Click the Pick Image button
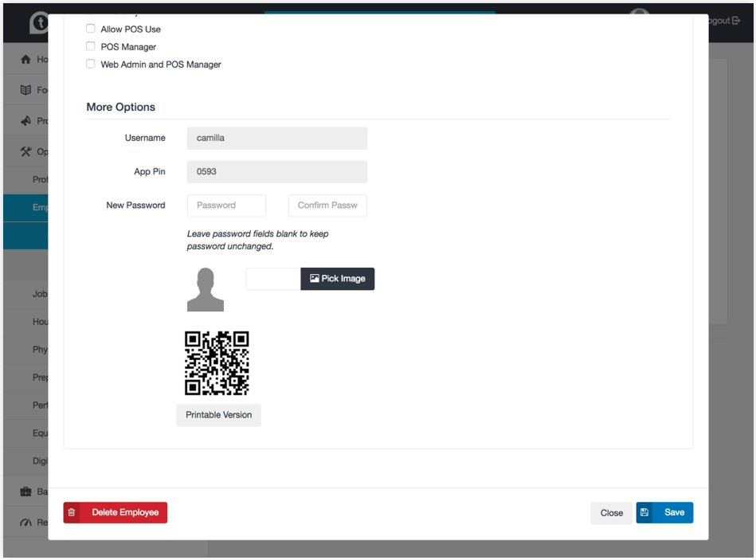756x560 pixels. tap(337, 279)
